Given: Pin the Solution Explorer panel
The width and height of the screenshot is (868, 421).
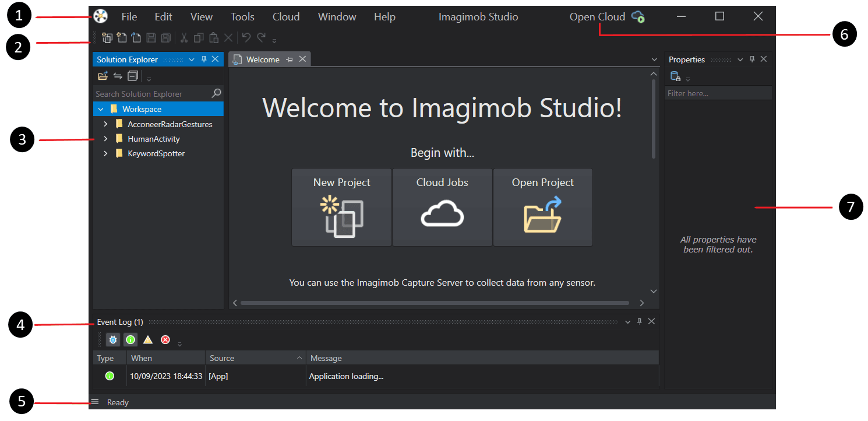Looking at the screenshot, I should pos(204,59).
